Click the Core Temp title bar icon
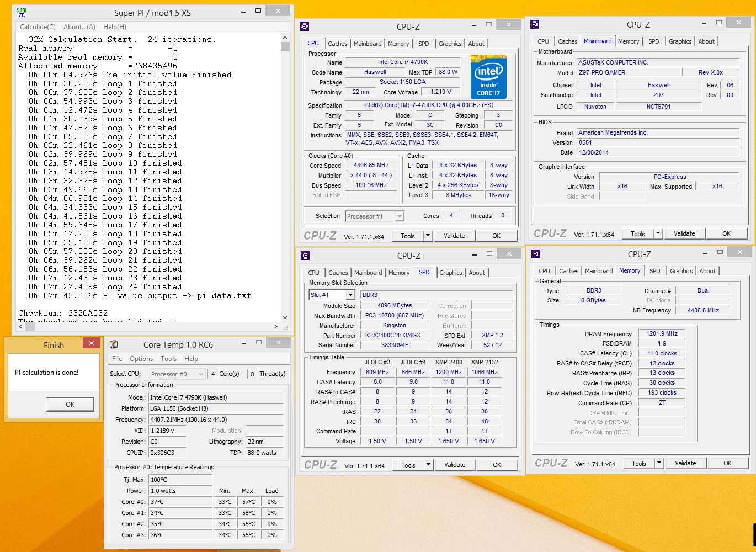This screenshot has height=552, width=756. click(114, 344)
